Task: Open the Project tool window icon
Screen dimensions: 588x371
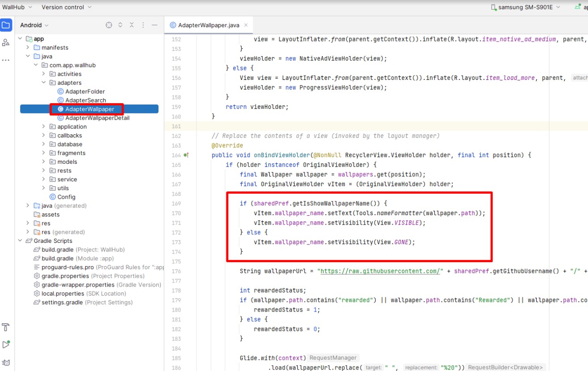Action: coord(6,25)
